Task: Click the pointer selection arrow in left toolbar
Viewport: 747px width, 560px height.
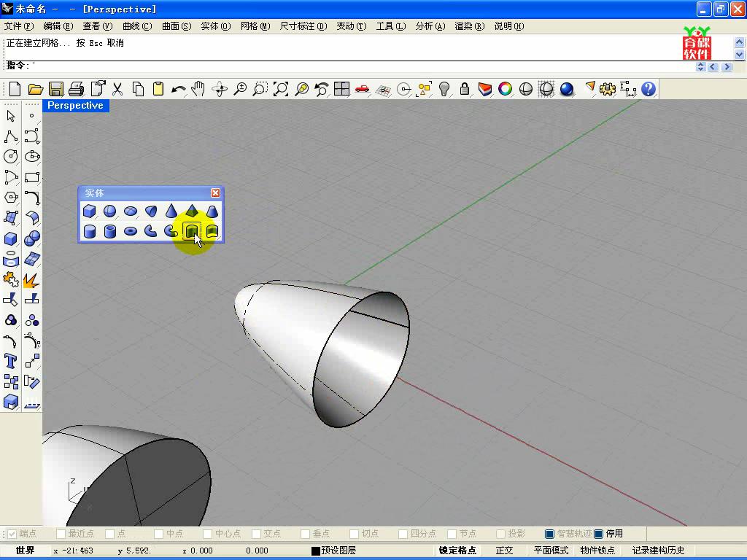Action: pos(10,116)
